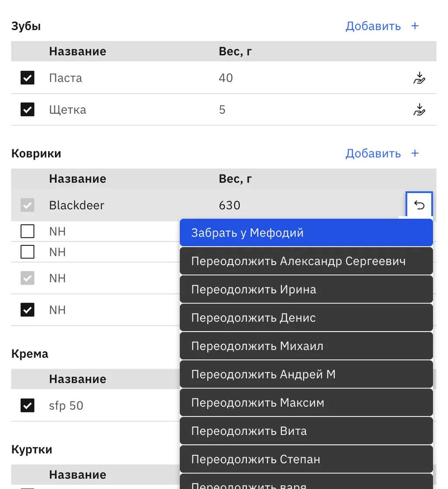The image size is (448, 489).
Task: Uncheck the Щетка checkbox
Action: [x=28, y=109]
